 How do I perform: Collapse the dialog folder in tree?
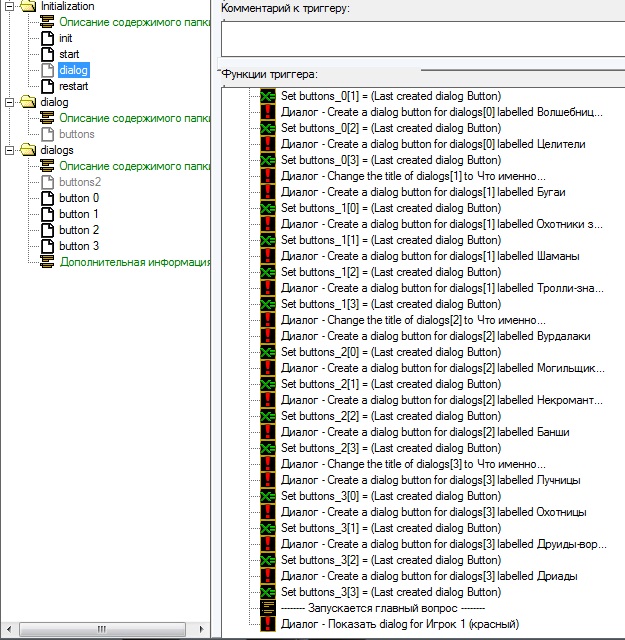tap(9, 102)
